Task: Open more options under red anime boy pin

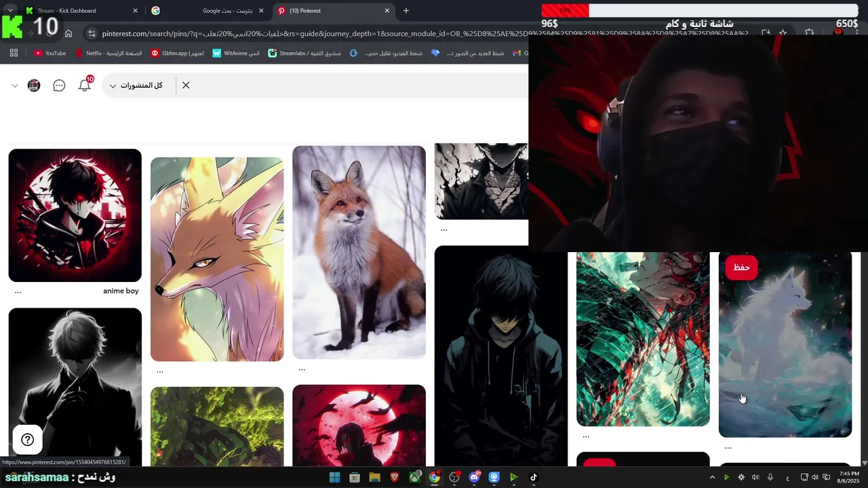Action: (x=18, y=291)
